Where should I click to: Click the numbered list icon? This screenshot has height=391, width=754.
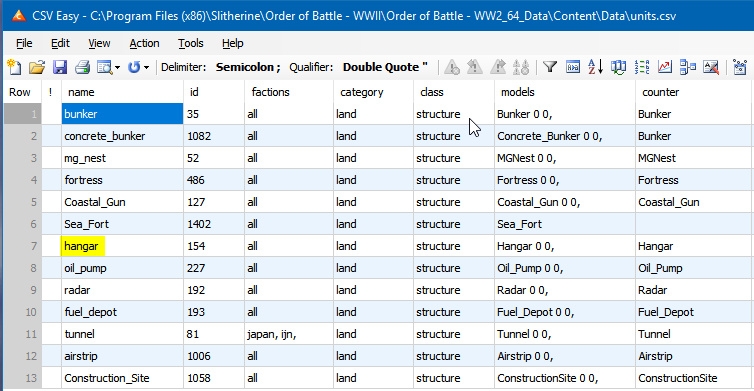(641, 67)
